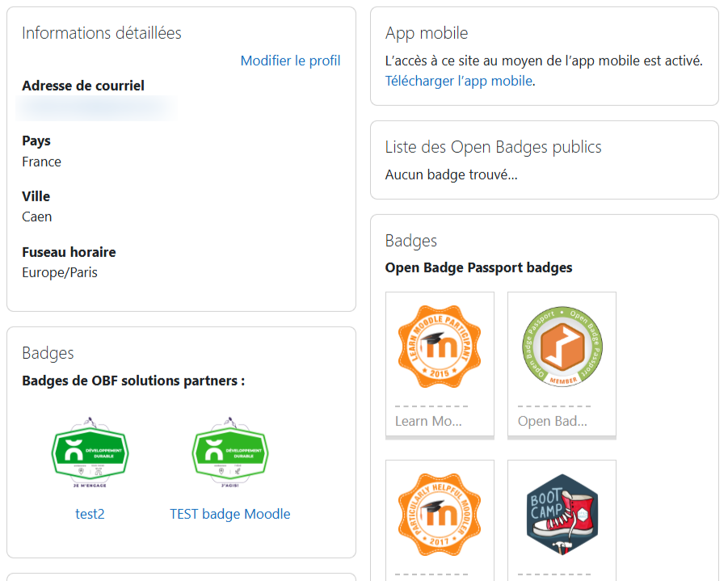Click the truncated "Learn Mo..." badge label
This screenshot has height=581, width=728.
pos(428,421)
